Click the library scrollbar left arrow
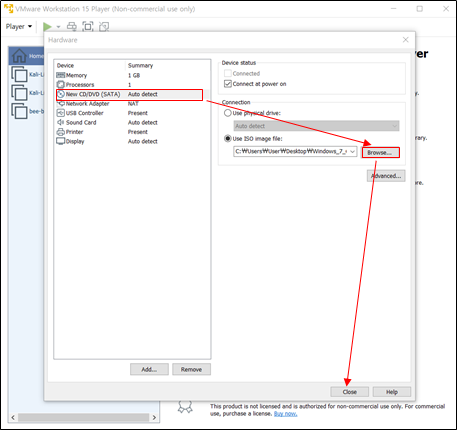Viewport: 457px width, 430px height. point(13,417)
